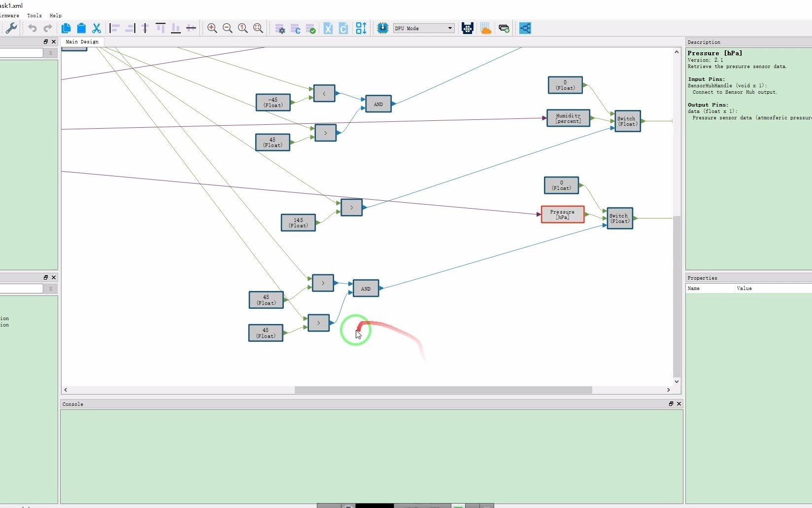Click the sort order arrows icon
The image size is (812, 508).
pyautogui.click(x=361, y=28)
